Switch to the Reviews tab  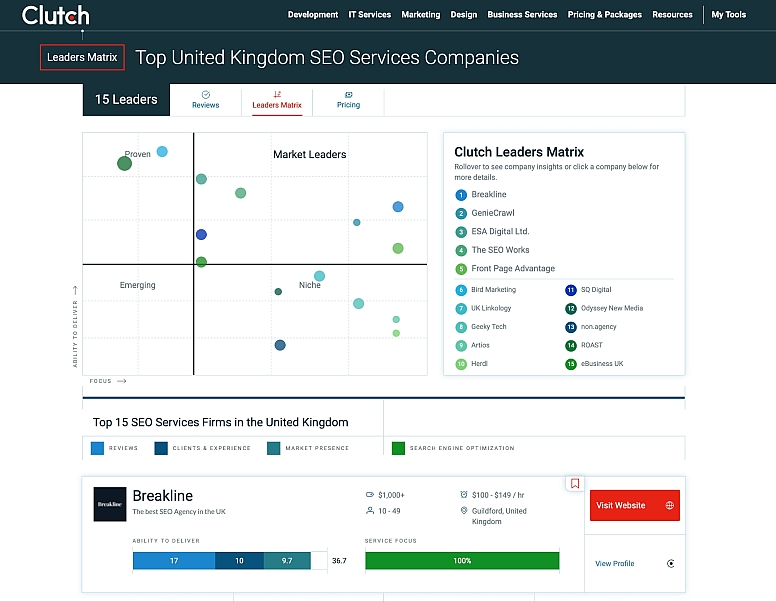click(x=205, y=100)
